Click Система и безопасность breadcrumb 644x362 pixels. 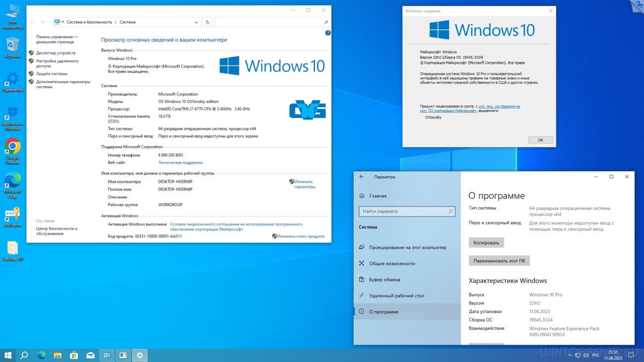point(89,22)
